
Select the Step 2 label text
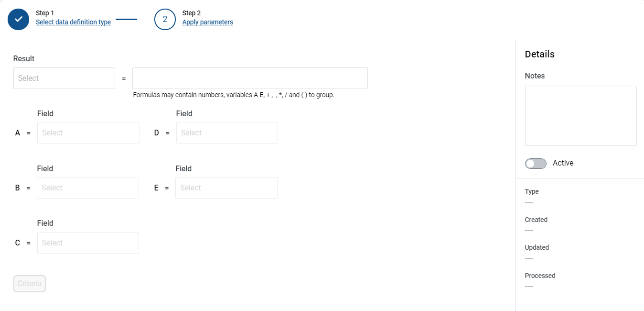(x=192, y=13)
